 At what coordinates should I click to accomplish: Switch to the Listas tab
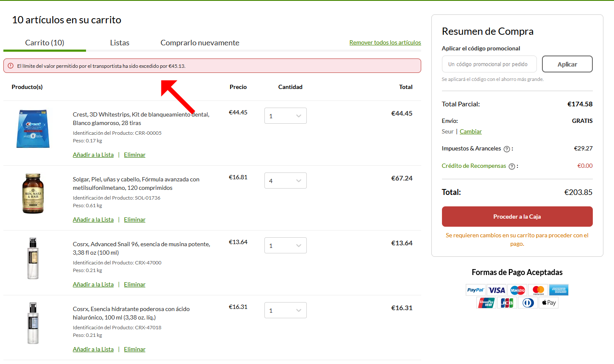point(119,43)
